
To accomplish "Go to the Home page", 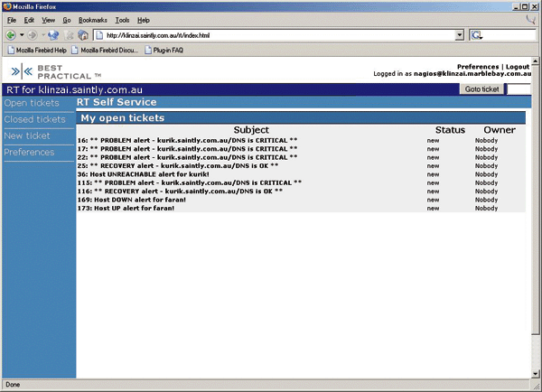I will point(83,34).
